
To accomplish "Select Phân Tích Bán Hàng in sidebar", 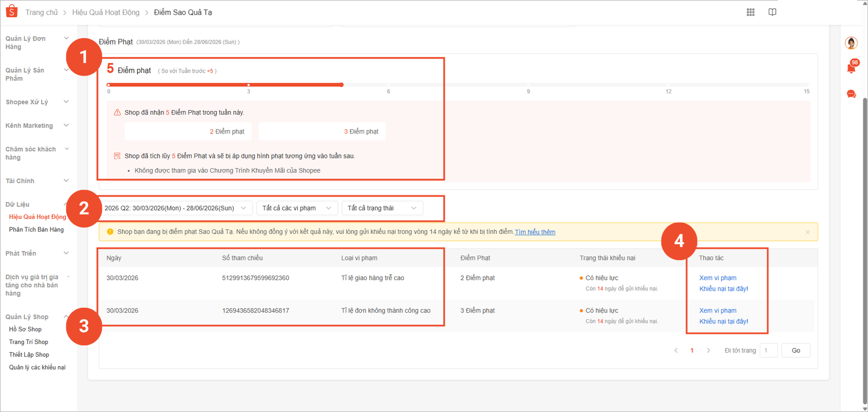I will coord(36,230).
